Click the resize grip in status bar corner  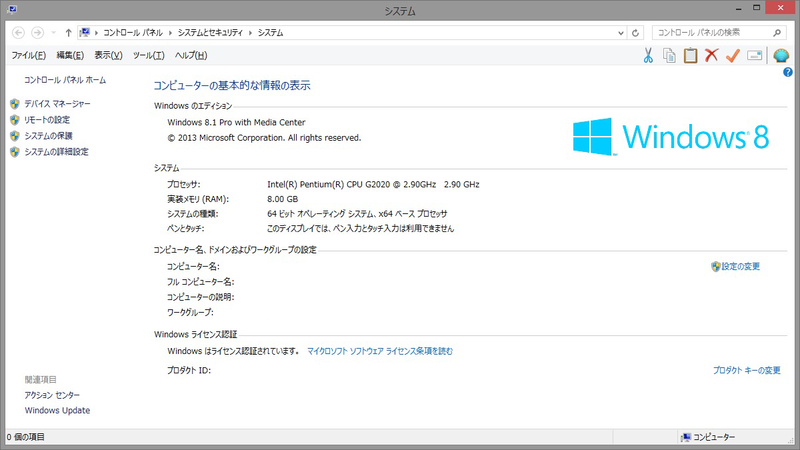pos(790,440)
